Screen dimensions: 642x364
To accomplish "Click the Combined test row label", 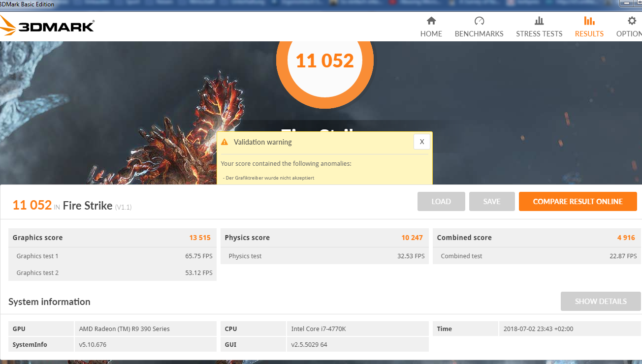I will (461, 256).
